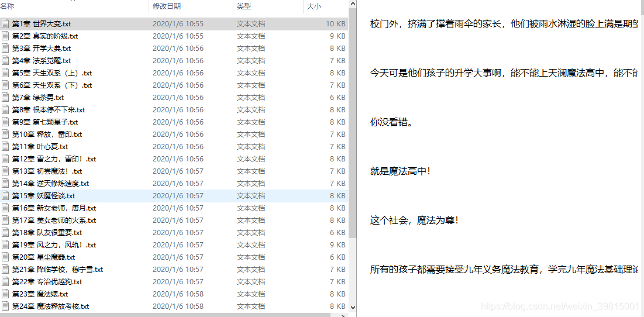Select file name 第24章 魔法释放考核.txt
The width and height of the screenshot is (644, 317).
[50, 307]
